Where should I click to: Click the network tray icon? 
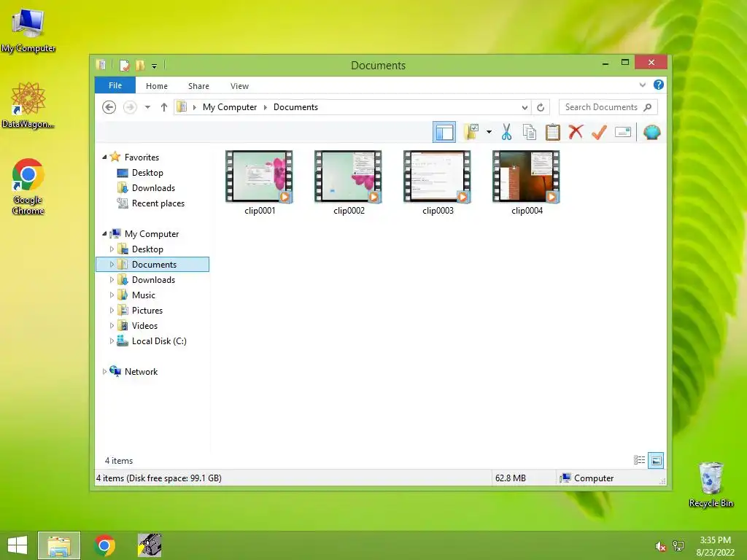tap(678, 545)
